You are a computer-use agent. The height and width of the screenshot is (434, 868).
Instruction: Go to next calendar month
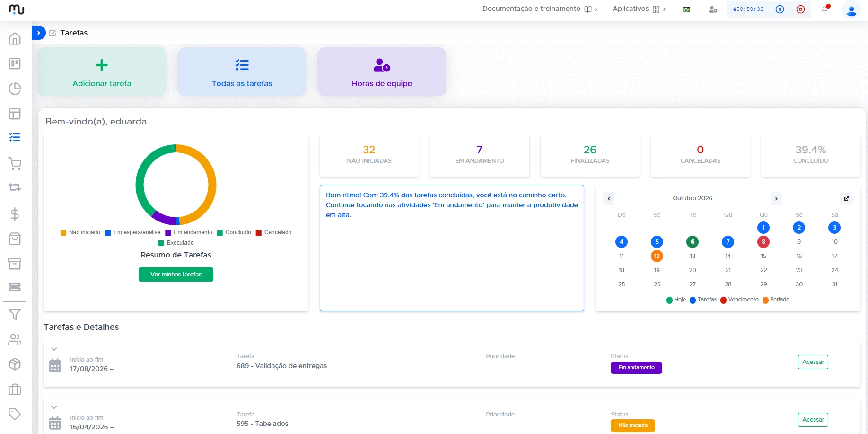pos(776,198)
